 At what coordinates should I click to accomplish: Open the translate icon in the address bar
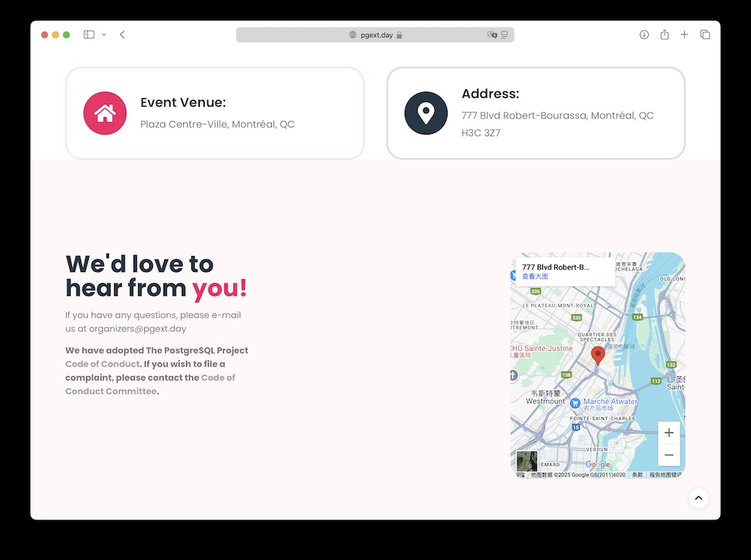click(492, 35)
